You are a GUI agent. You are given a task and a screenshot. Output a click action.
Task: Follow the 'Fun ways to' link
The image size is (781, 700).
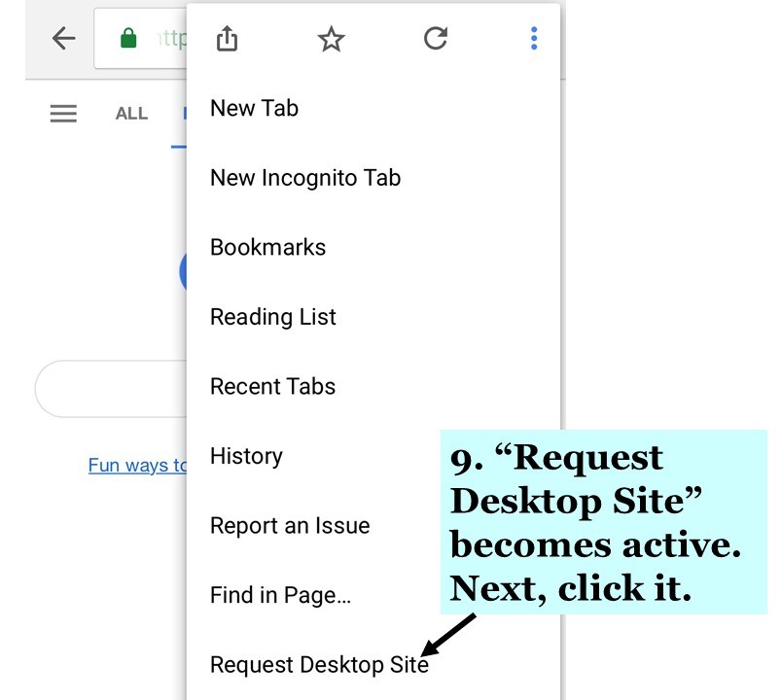click(137, 465)
